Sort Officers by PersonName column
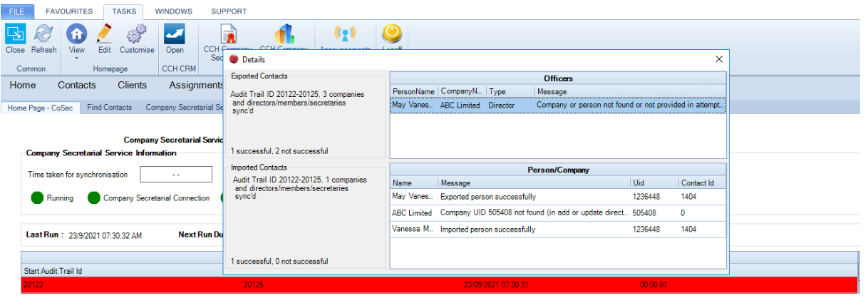The width and height of the screenshot is (868, 298). tap(414, 91)
